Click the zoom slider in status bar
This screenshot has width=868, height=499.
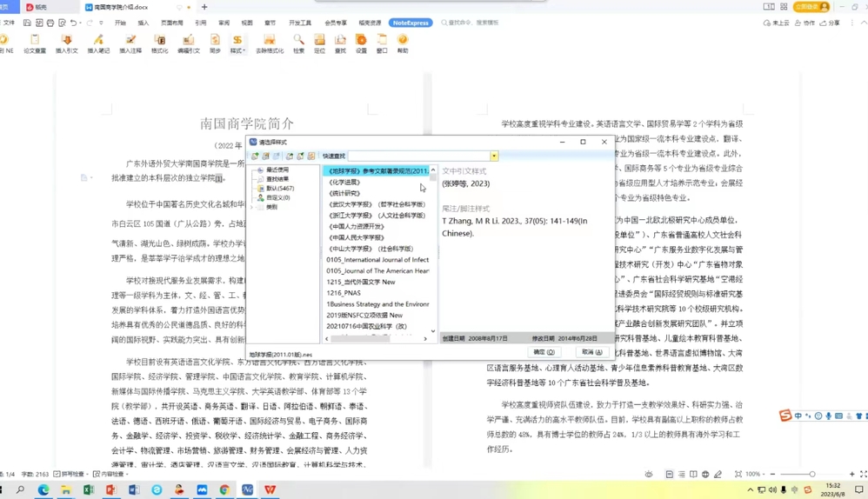point(811,475)
